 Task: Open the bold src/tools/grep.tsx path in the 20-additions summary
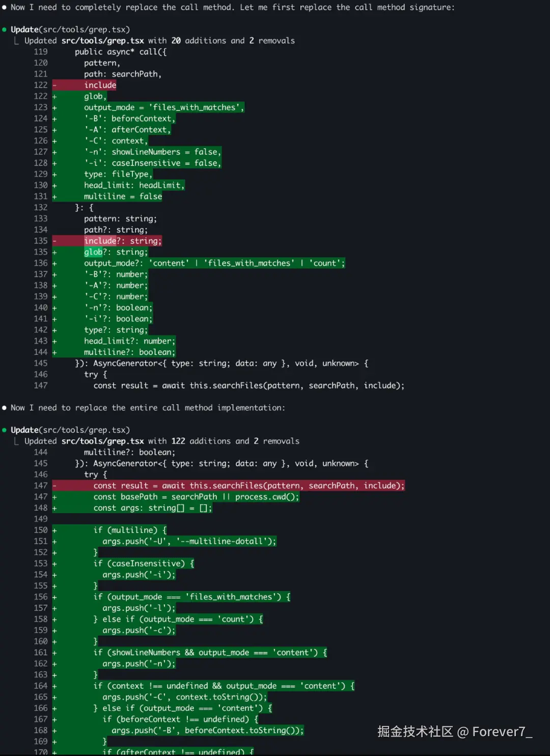102,41
